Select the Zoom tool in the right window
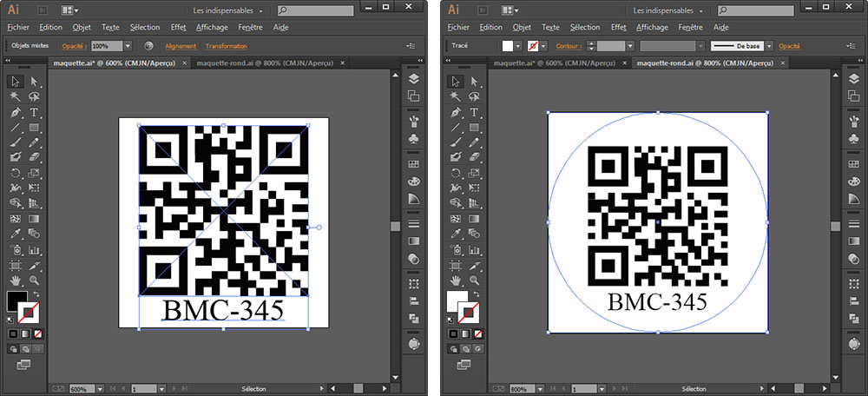The height and width of the screenshot is (396, 868). tap(474, 280)
